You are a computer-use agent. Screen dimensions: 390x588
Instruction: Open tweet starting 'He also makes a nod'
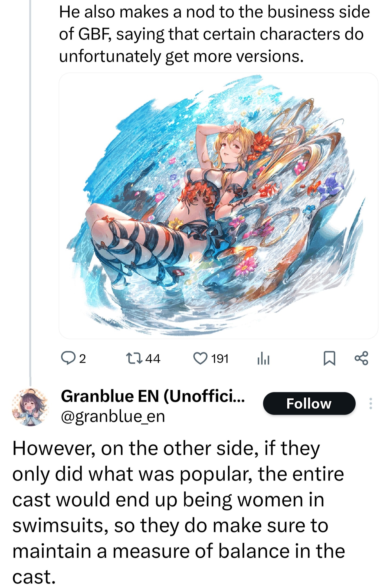click(214, 34)
